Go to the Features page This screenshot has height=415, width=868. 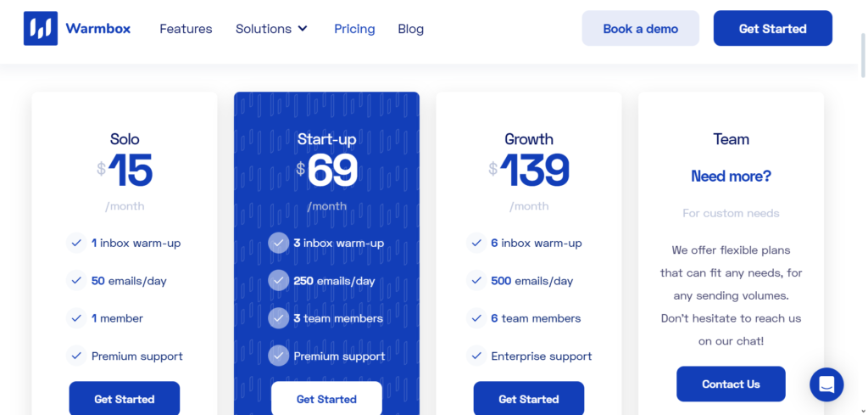(186, 29)
